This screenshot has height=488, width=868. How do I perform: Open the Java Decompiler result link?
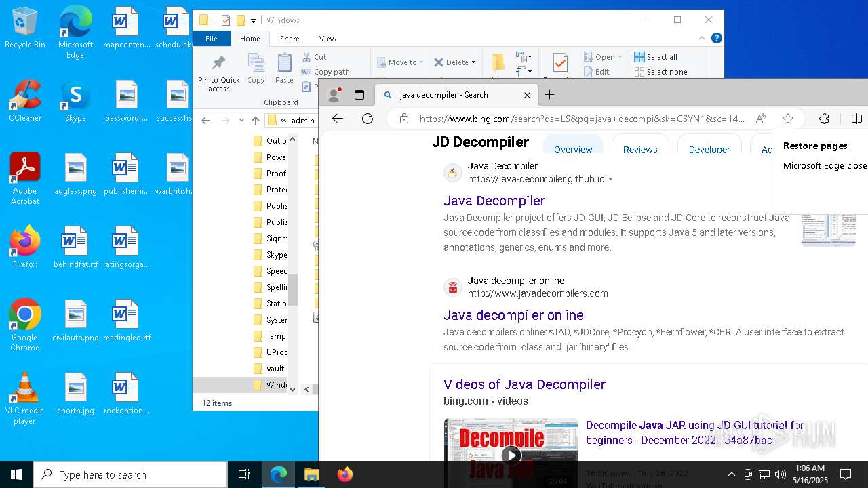[x=494, y=201]
